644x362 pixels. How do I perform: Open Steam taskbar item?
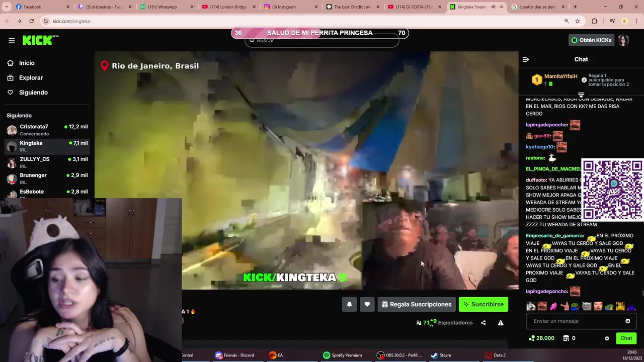click(441, 355)
